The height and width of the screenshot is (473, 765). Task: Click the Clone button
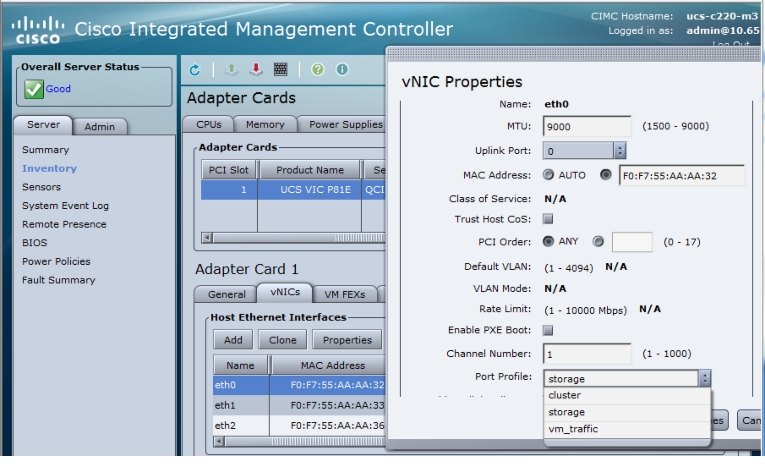click(x=282, y=340)
